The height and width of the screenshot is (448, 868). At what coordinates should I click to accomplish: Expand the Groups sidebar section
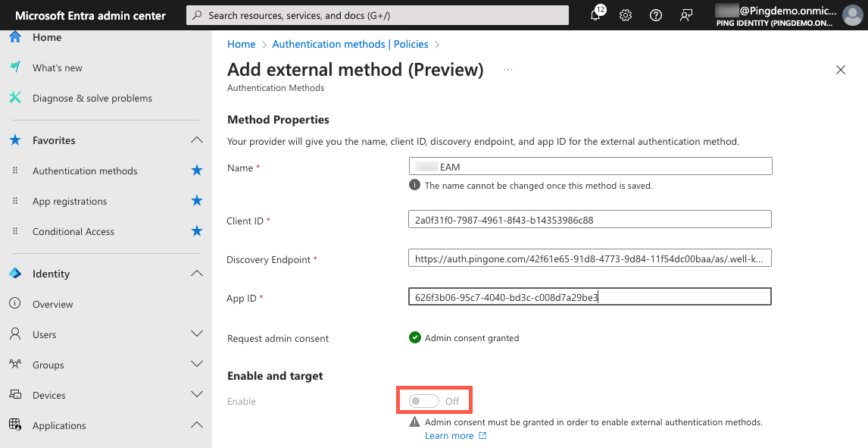pos(197,365)
